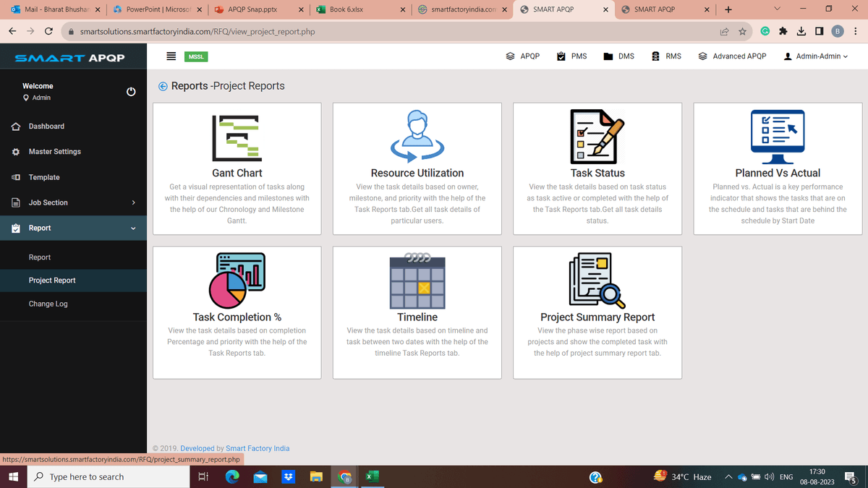
Task: Open the Smart Factory India footer link
Action: 257,448
